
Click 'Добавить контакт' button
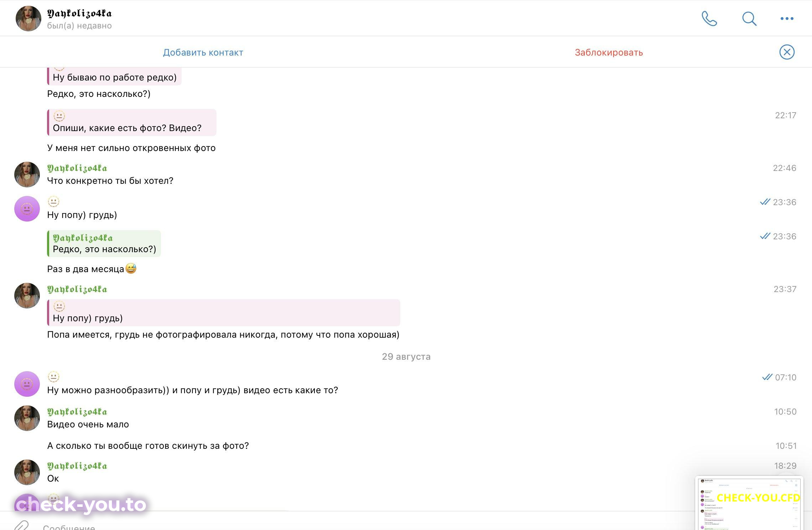[203, 52]
